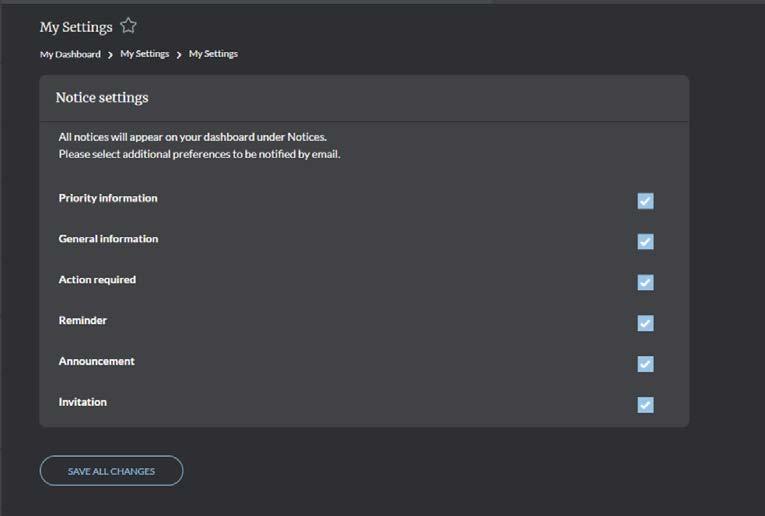765x516 pixels.
Task: Select the Announcement label text
Action: 96,361
